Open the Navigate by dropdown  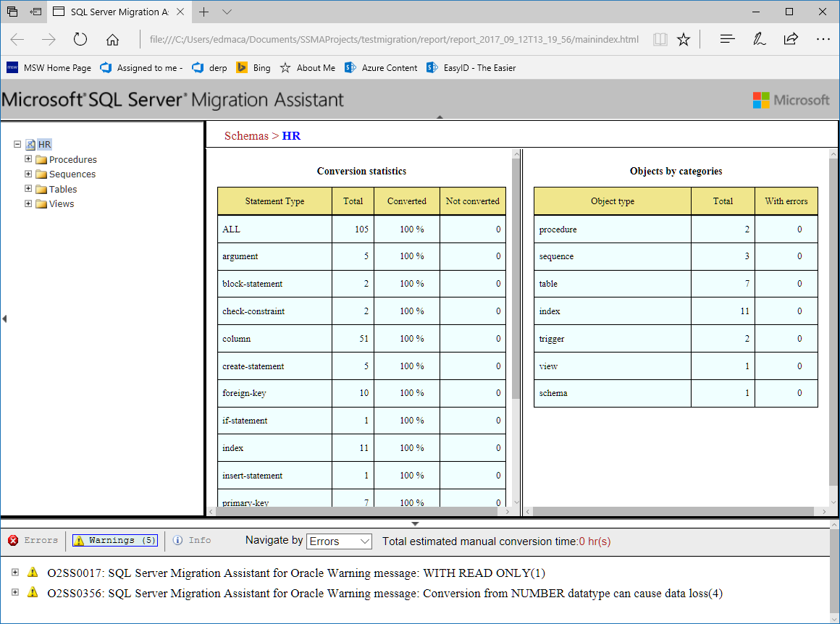[x=339, y=541]
